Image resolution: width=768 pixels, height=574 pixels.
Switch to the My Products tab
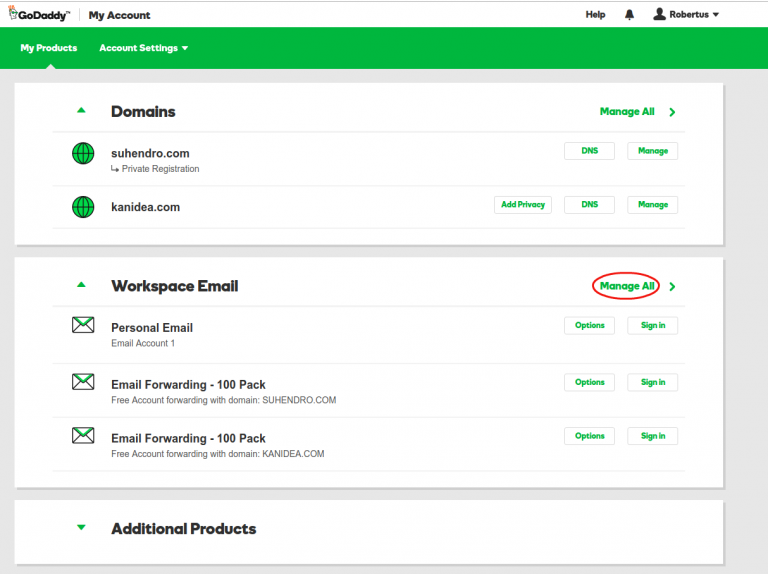pyautogui.click(x=49, y=48)
